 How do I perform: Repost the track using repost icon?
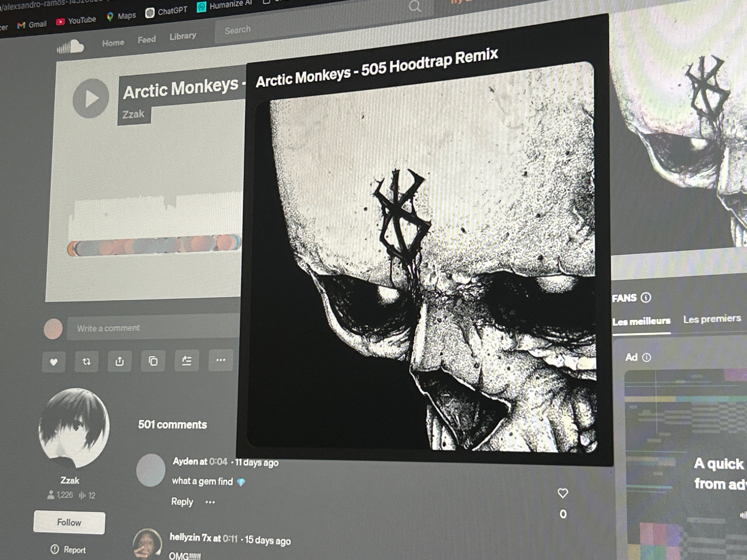point(86,361)
